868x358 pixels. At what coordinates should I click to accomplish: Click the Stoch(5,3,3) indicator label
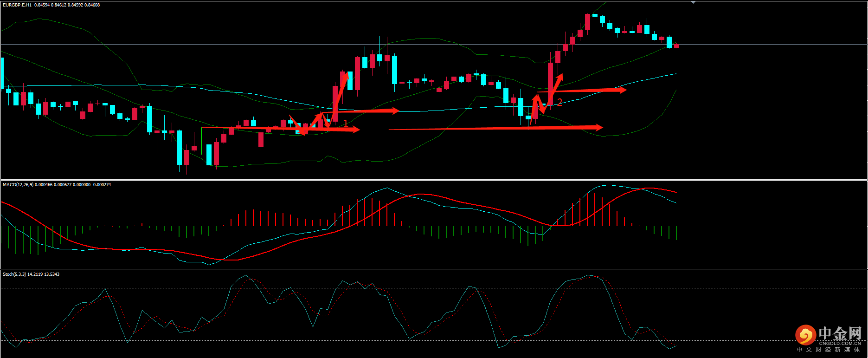tap(14, 274)
